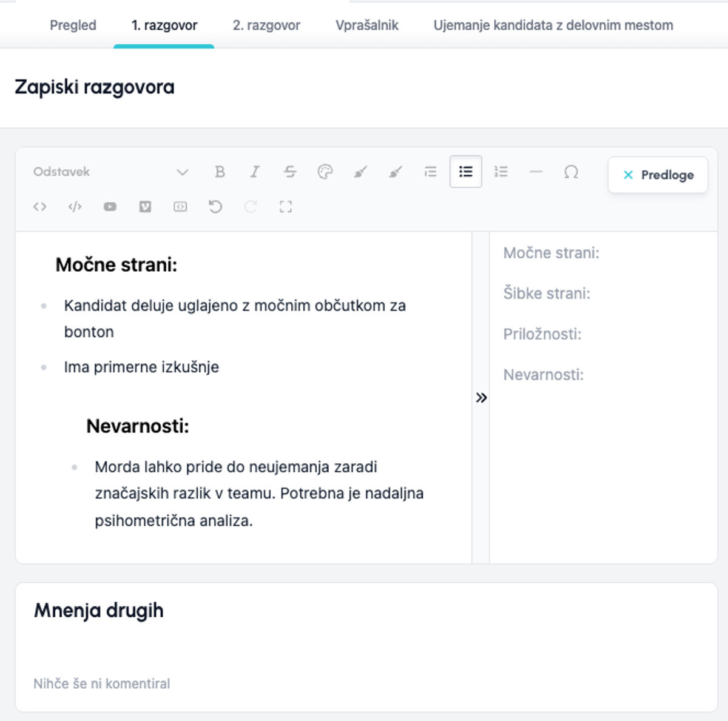Toggle fullscreen editor mode
Screen dimensions: 728x721
(x=286, y=207)
